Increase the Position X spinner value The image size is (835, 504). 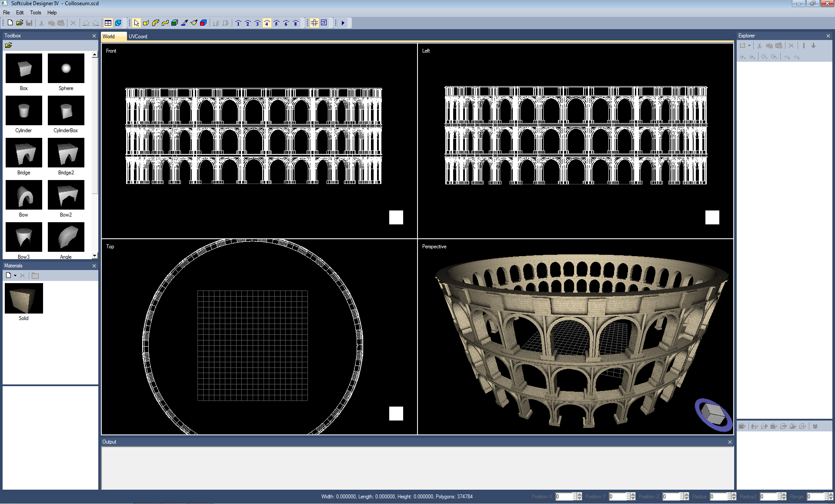[x=580, y=494]
